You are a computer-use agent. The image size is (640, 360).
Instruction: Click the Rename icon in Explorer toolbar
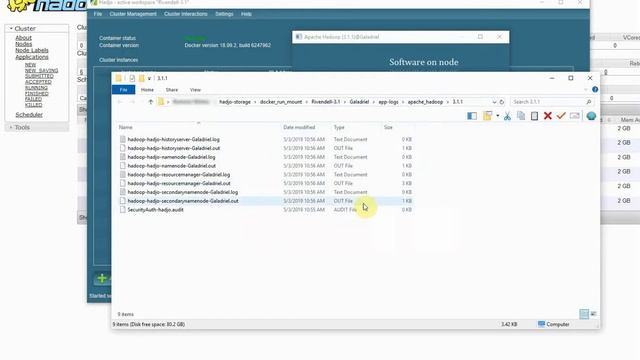(575, 116)
